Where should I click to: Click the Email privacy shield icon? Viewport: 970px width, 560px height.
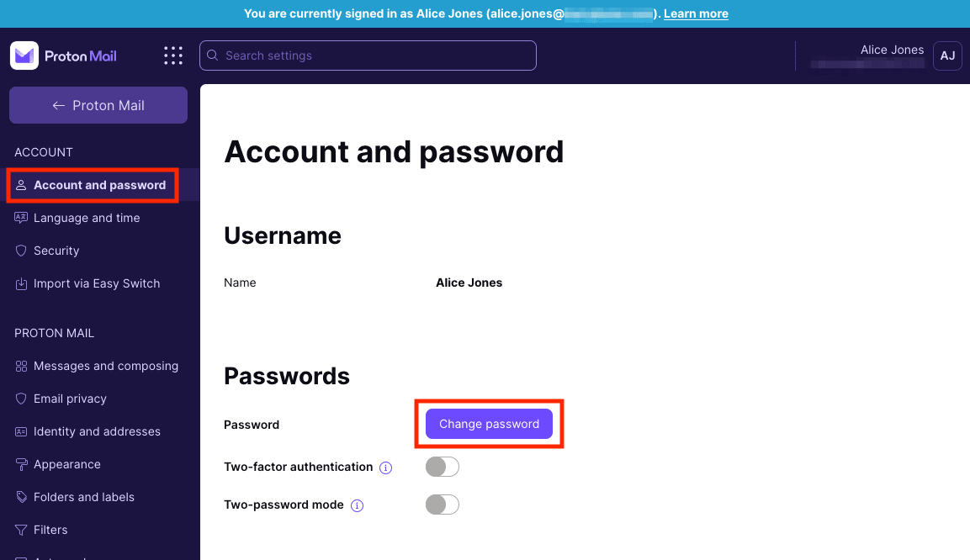tap(21, 399)
